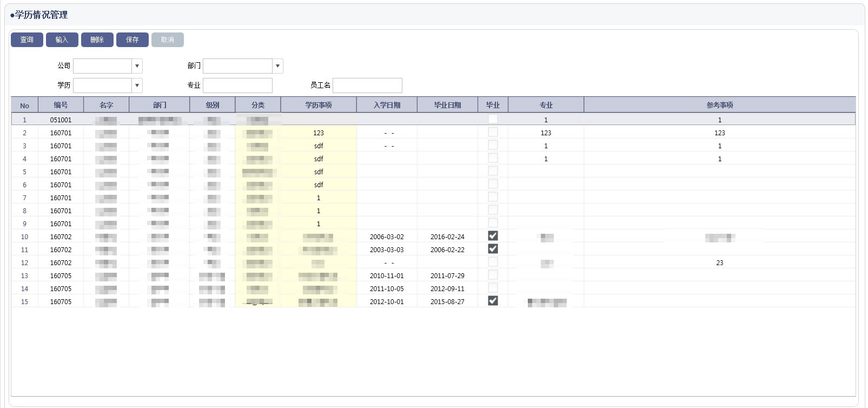The width and height of the screenshot is (868, 408).
Task: Click the 查询 button
Action: click(27, 40)
